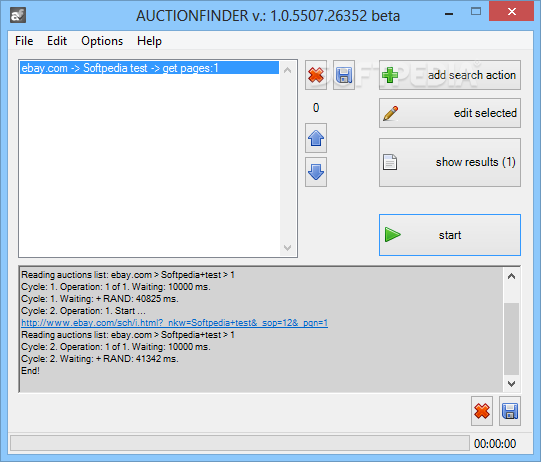Click the log panel scroll up arrow
The width and height of the screenshot is (541, 462).
pos(511,276)
